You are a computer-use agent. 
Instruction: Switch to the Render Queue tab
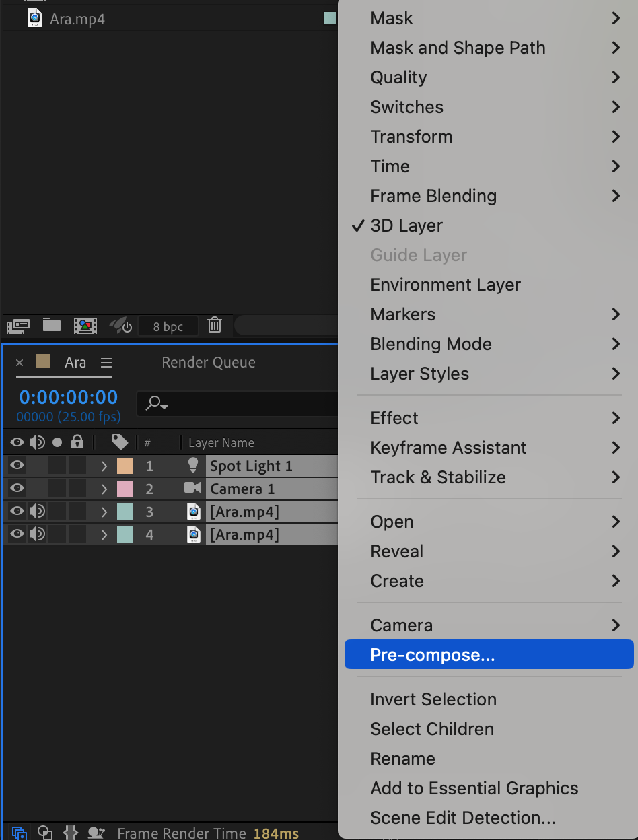click(209, 363)
